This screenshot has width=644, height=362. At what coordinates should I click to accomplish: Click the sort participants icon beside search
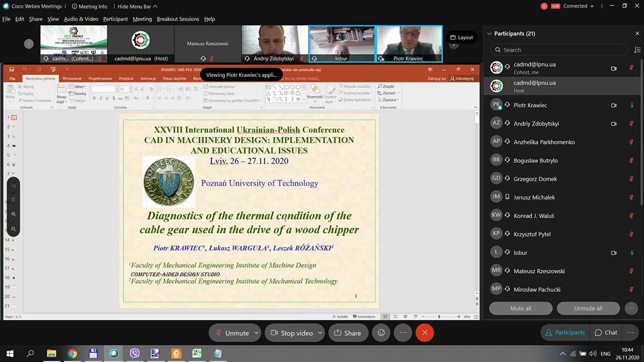tap(637, 50)
